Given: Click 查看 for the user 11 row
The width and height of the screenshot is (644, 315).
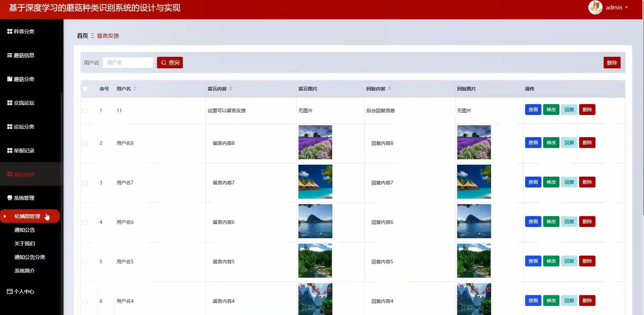Looking at the screenshot, I should (x=533, y=110).
